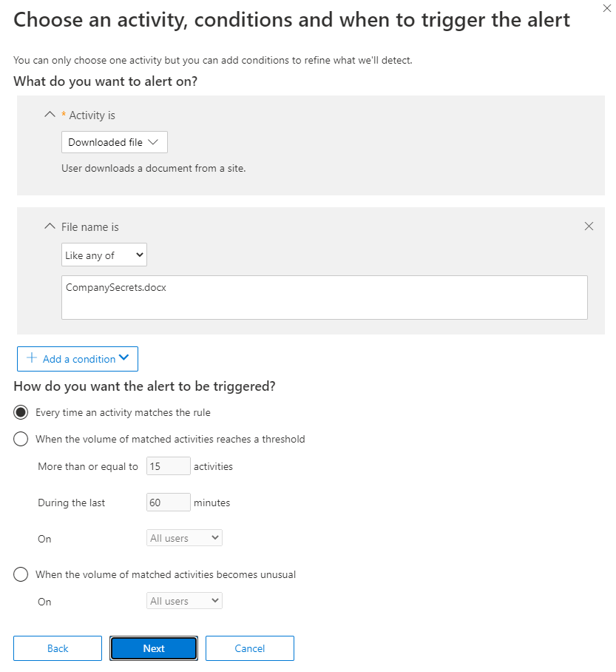Click the minutes duration field

point(169,503)
